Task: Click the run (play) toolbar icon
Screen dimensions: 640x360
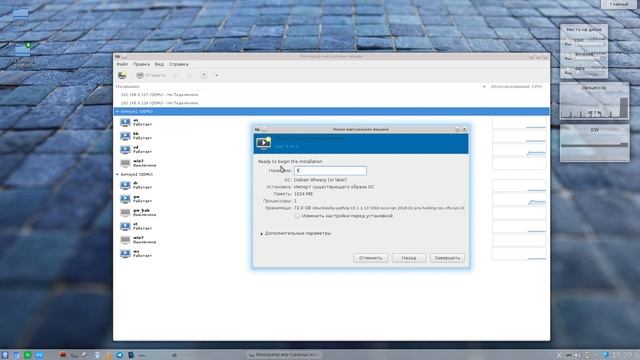Action: [176, 76]
